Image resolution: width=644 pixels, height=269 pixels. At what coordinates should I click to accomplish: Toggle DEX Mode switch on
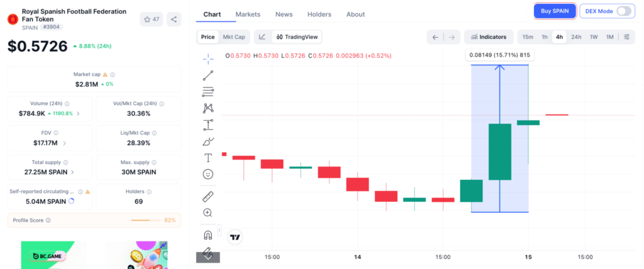624,11
